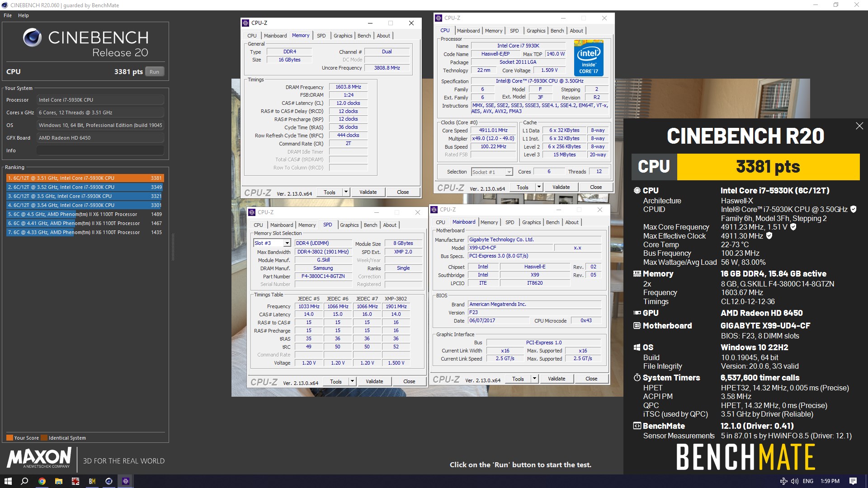Open File menu in Cinebench

(8, 15)
